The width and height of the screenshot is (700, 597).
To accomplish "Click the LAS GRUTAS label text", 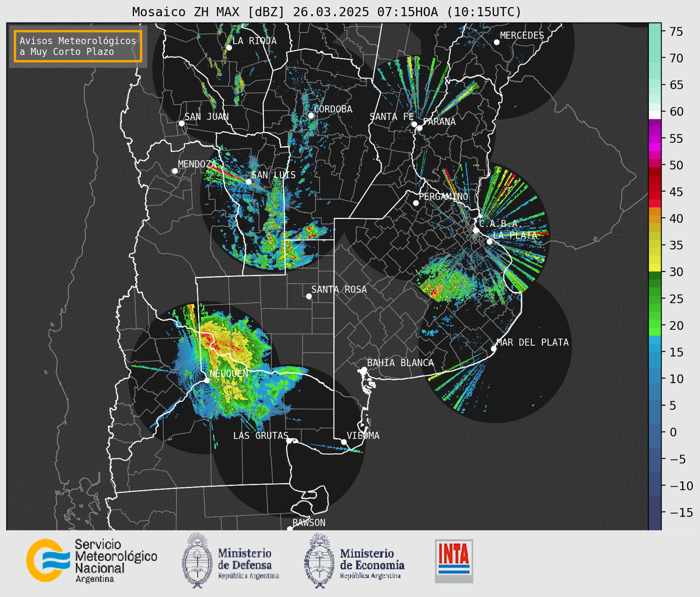I will click(261, 436).
